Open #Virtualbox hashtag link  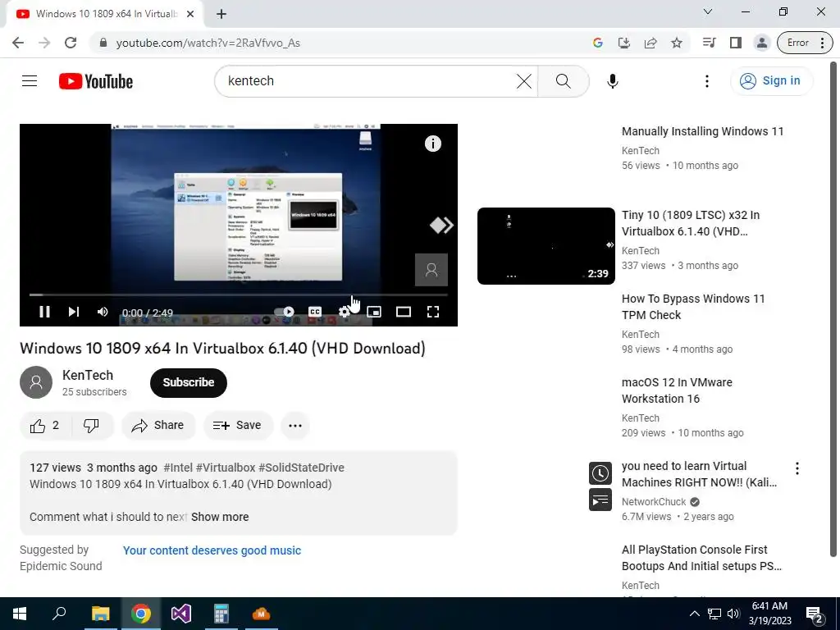(226, 468)
